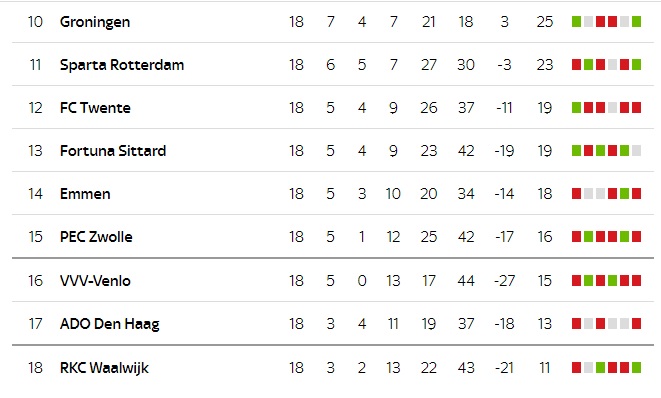Viewport: 661px width, 398px height.
Task: Click Emmen's first red form square
Action: point(576,194)
